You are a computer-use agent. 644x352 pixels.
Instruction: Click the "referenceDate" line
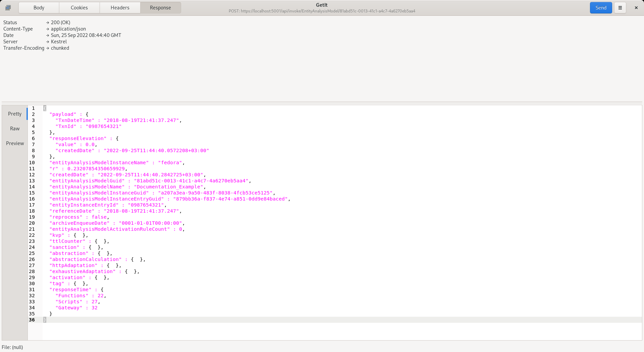115,211
